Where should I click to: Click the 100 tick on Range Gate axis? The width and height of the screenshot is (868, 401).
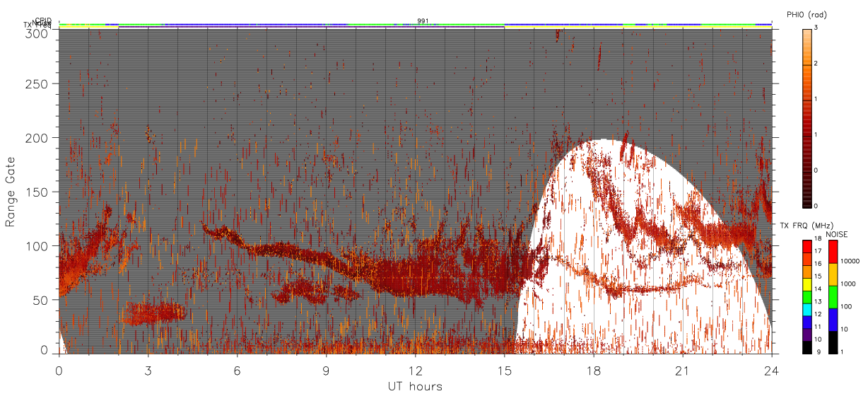click(x=37, y=246)
